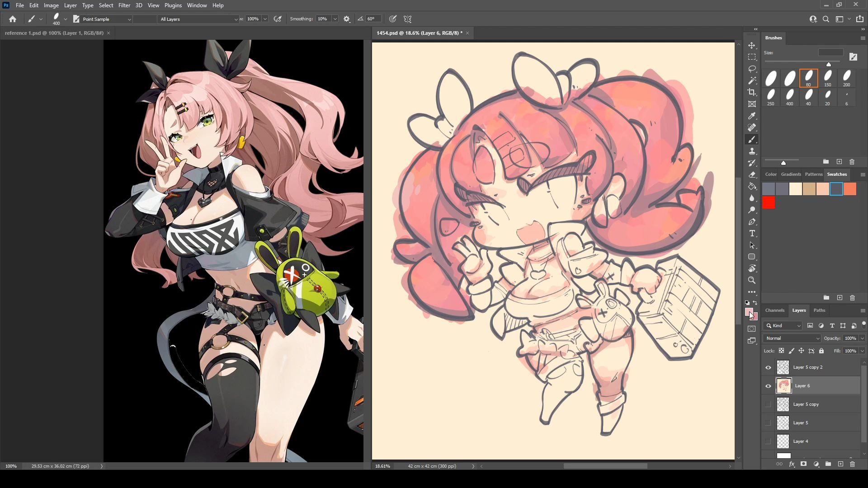This screenshot has height=488, width=868.
Task: Create new layer group
Action: pos(828,464)
